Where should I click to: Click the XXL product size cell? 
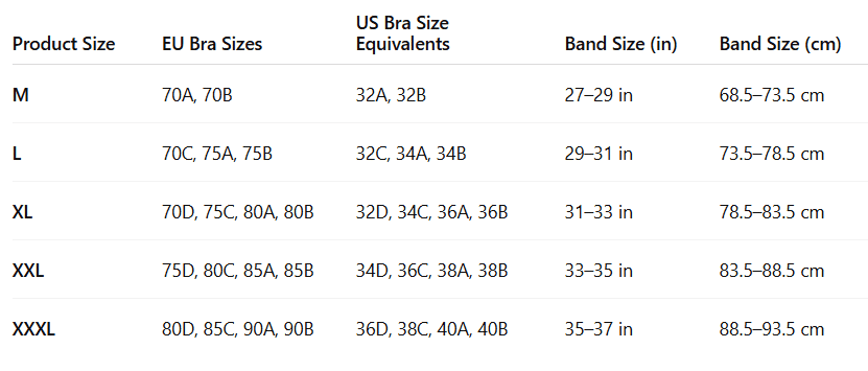pos(28,271)
